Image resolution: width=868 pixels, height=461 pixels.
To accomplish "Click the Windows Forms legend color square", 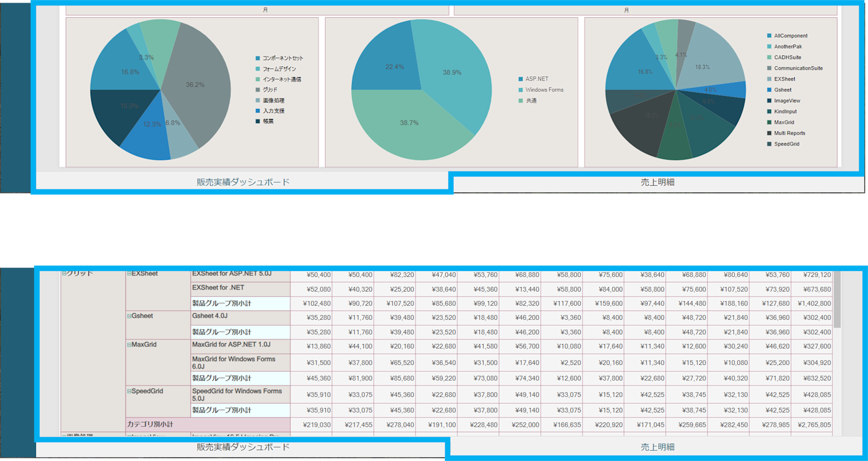I will click(521, 90).
